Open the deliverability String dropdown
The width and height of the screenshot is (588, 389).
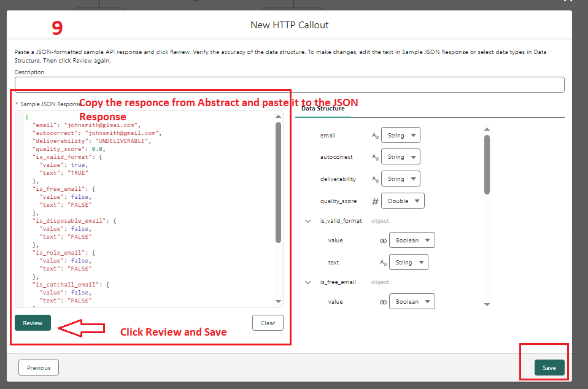400,179
